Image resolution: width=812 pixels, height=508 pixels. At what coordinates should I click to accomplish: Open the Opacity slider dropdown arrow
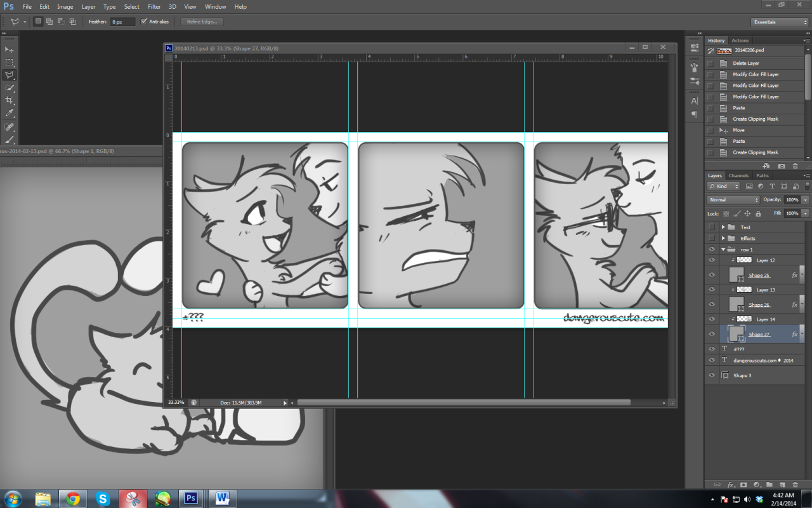[805, 199]
